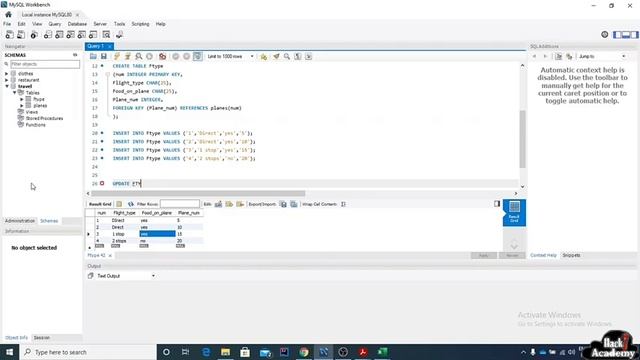Image resolution: width=640 pixels, height=360 pixels.
Task: Create a new function toolbar icon
Action: 93,35
